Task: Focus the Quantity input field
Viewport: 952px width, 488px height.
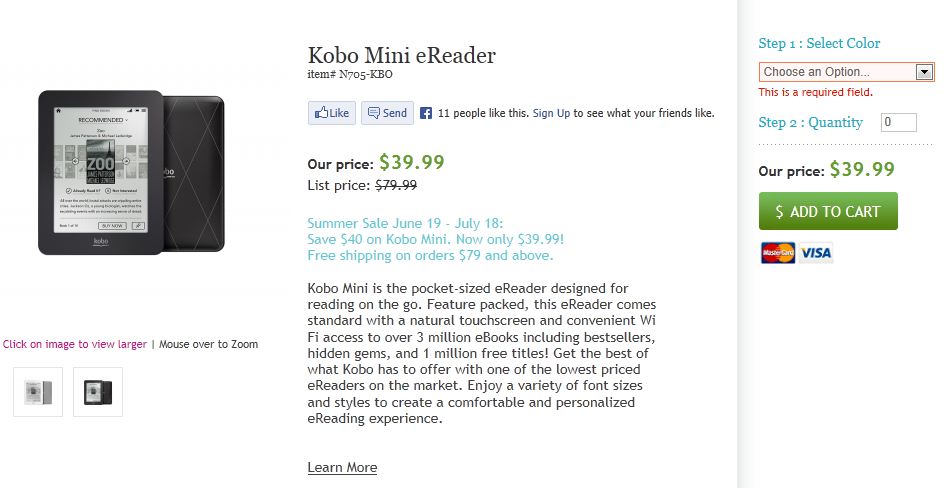Action: coord(898,123)
